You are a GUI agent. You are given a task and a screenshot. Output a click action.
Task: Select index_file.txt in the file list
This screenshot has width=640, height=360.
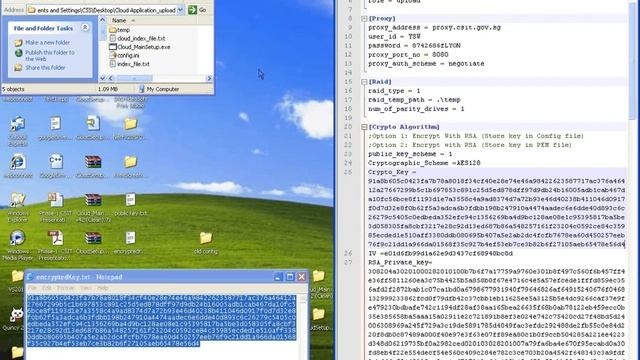(129, 64)
